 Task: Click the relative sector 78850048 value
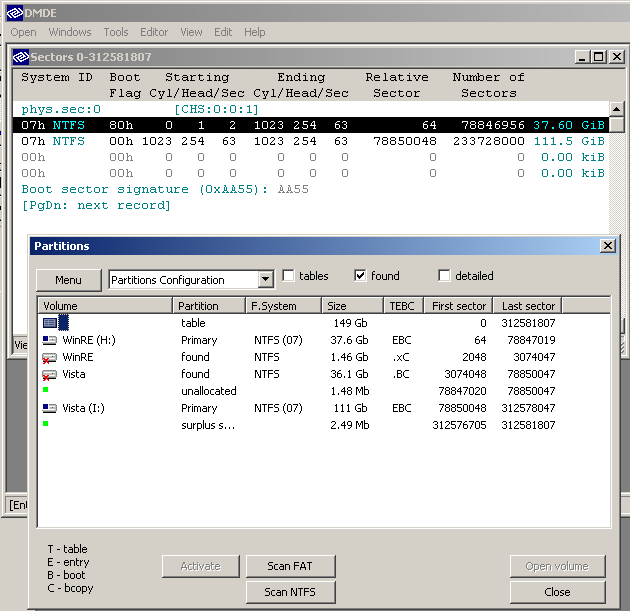point(405,141)
